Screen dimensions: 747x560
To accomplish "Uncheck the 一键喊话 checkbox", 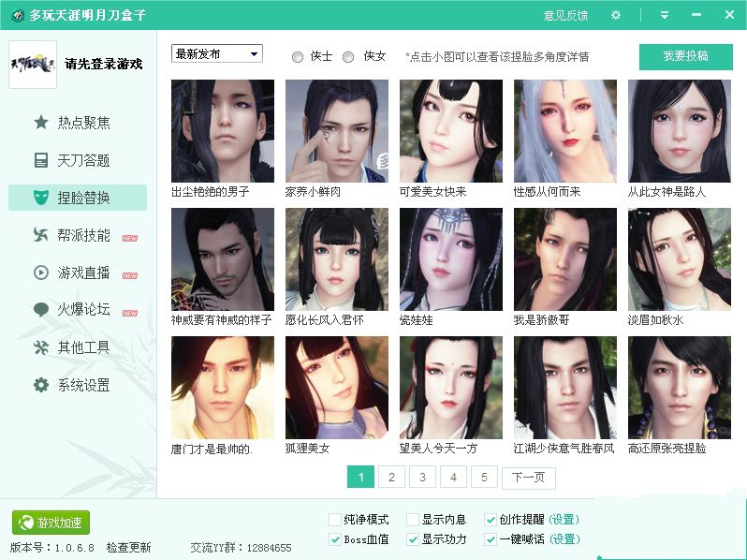I will click(x=491, y=539).
